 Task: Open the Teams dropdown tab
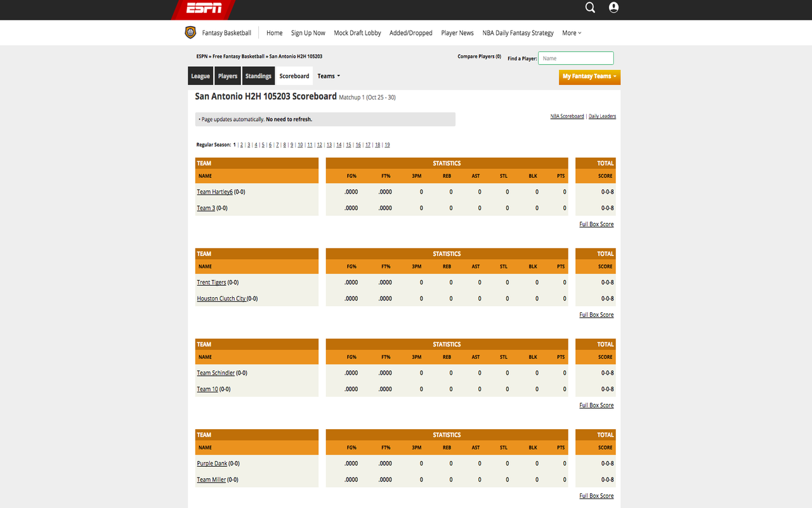329,76
